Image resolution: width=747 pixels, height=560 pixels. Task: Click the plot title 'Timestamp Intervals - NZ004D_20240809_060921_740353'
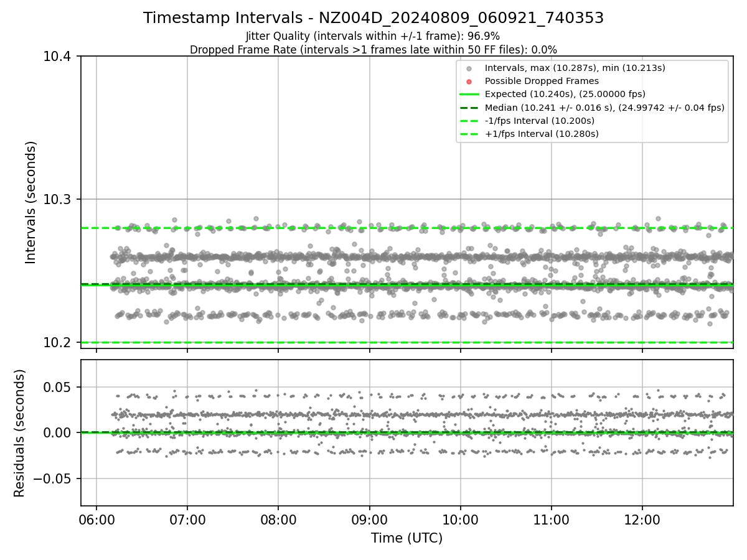[x=374, y=18]
